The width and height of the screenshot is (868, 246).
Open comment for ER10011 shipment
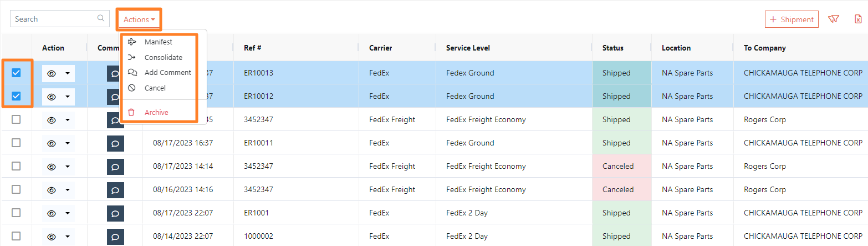[x=115, y=143]
